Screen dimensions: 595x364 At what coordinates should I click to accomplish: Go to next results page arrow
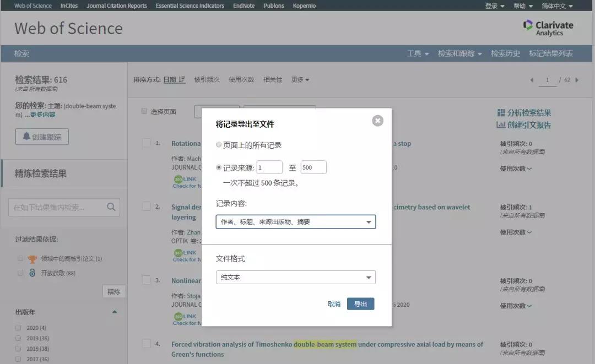pos(577,80)
